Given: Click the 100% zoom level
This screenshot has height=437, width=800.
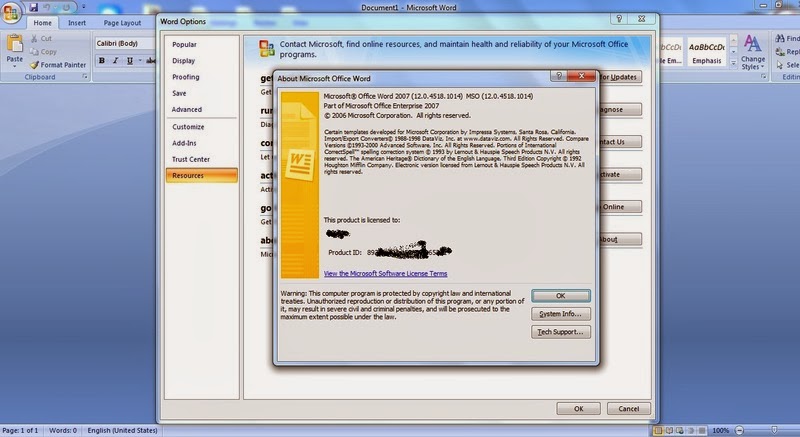Looking at the screenshot, I should (720, 431).
